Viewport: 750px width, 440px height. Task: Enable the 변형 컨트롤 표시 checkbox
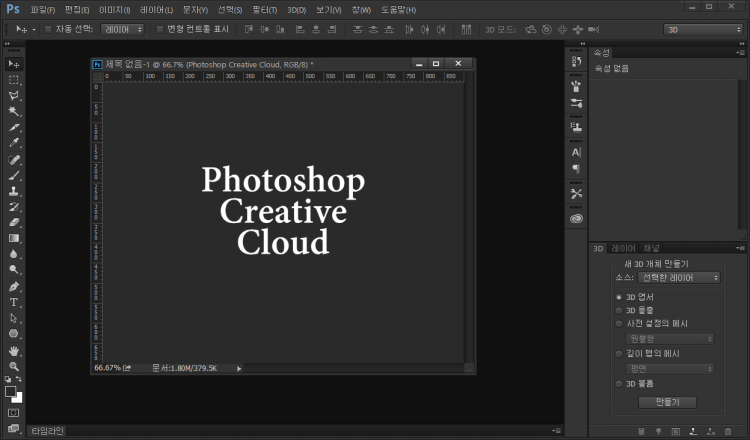tap(158, 29)
